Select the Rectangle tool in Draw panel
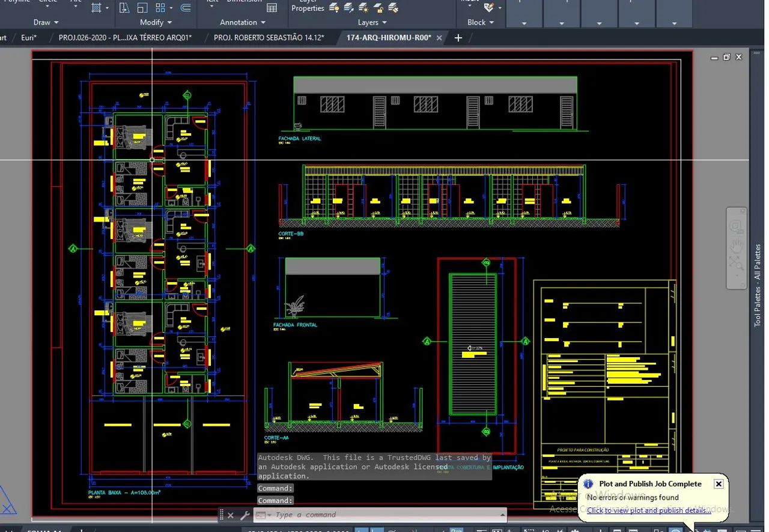 coord(96,8)
